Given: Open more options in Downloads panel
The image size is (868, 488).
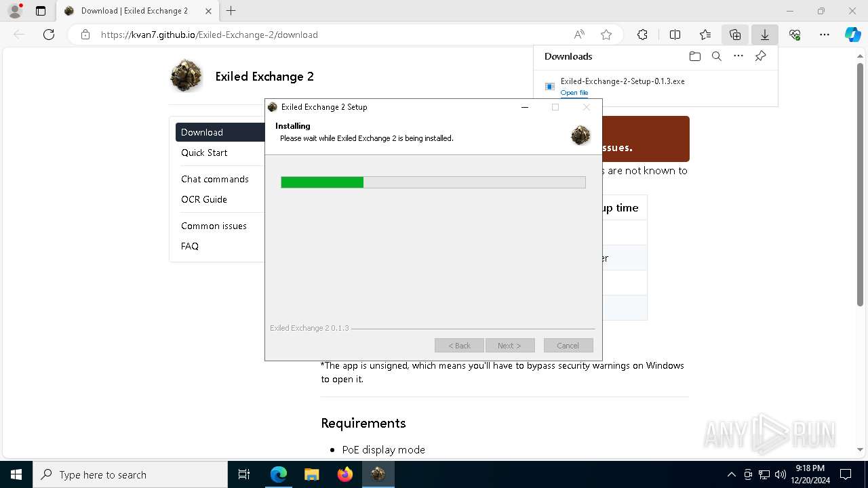Looking at the screenshot, I should (738, 56).
